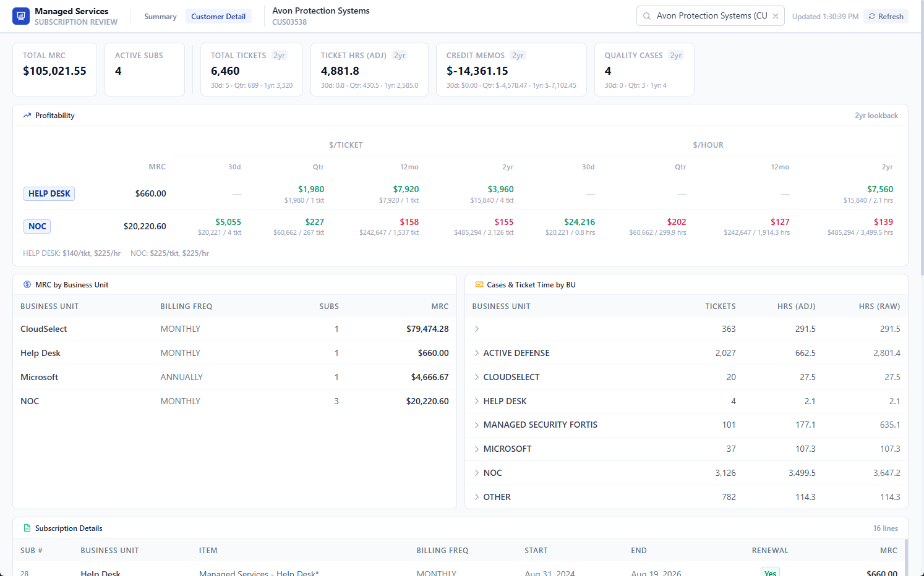Click the search magnifier icon
Screen dimensions: 924x576
[647, 16]
